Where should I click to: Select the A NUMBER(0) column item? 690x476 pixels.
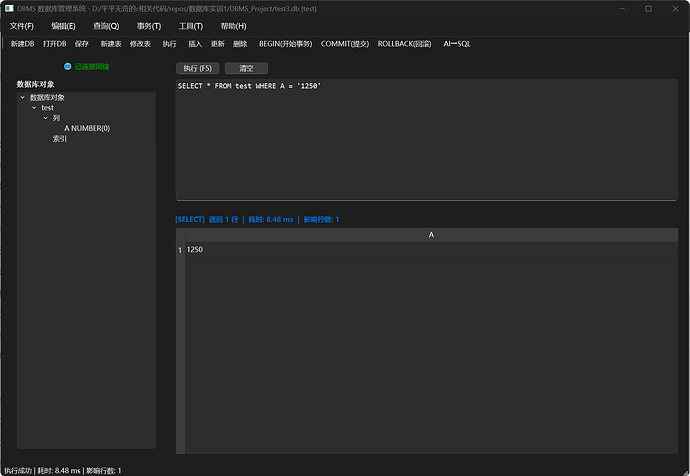[87, 128]
